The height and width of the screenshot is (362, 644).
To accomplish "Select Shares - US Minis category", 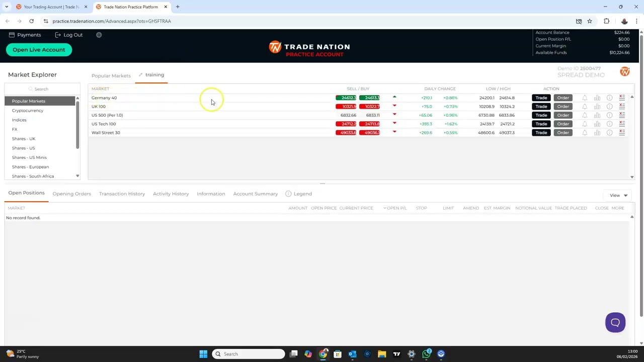I will 29,157.
